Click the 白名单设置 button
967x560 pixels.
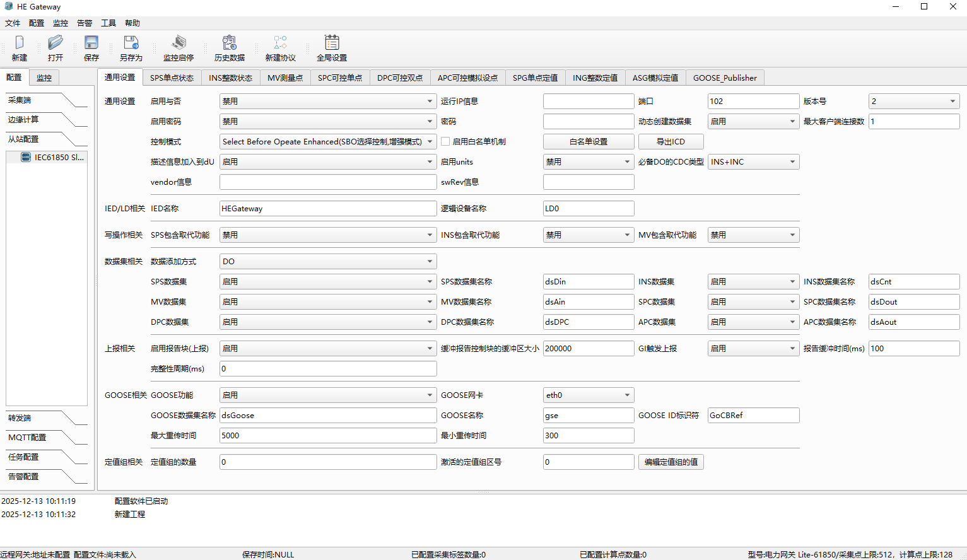coord(588,142)
